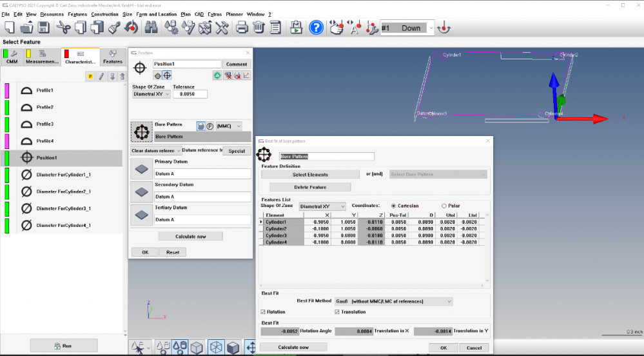Screen dimensions: 644x356
Task: Click the printer icon in toolbar
Action: click(242, 28)
